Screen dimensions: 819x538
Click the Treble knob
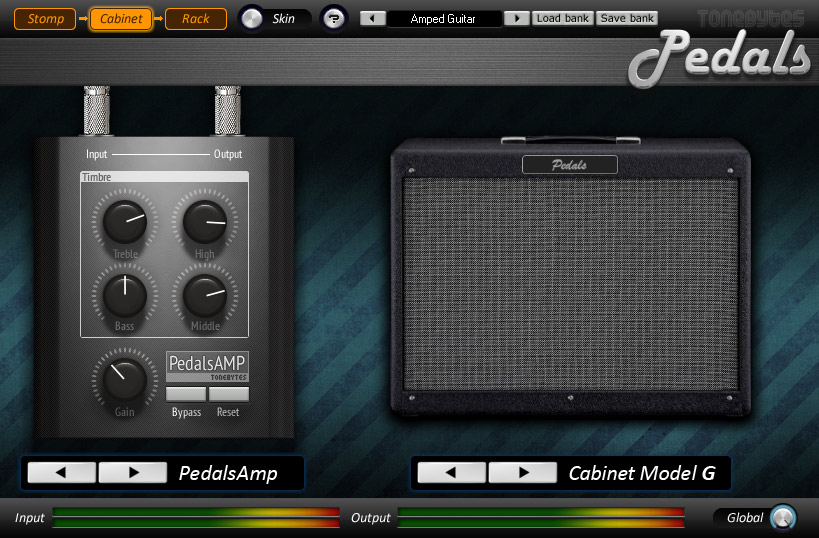pyautogui.click(x=125, y=220)
